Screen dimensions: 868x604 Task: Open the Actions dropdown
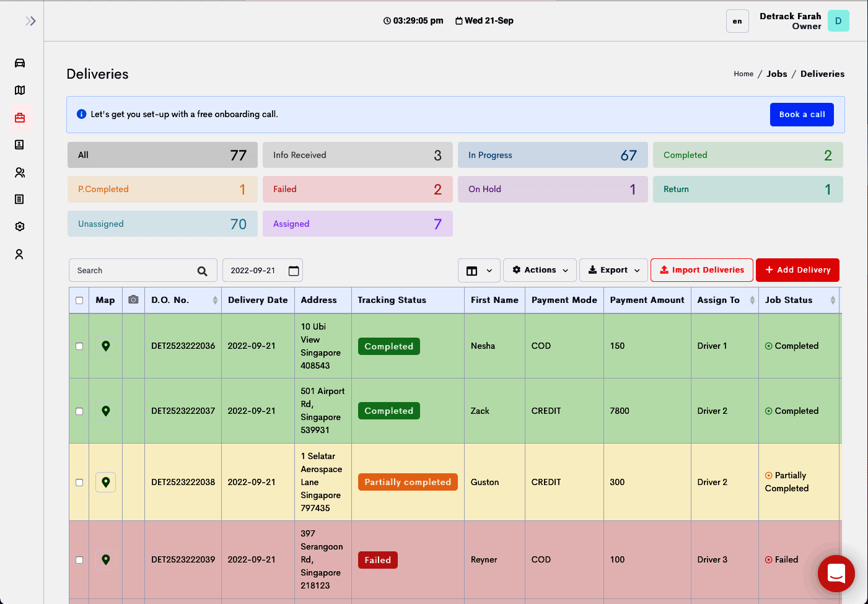[540, 270]
